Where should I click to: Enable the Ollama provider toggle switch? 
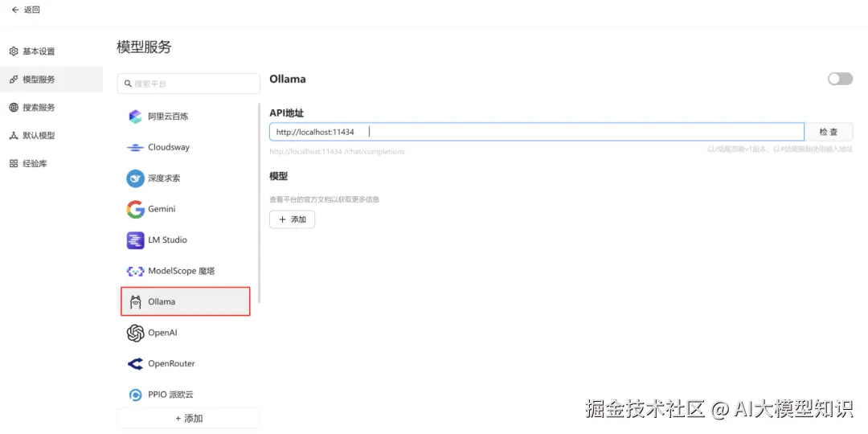click(841, 79)
